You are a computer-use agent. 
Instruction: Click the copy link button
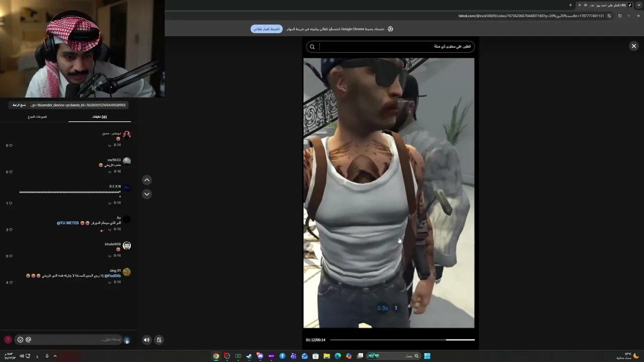coord(19,105)
